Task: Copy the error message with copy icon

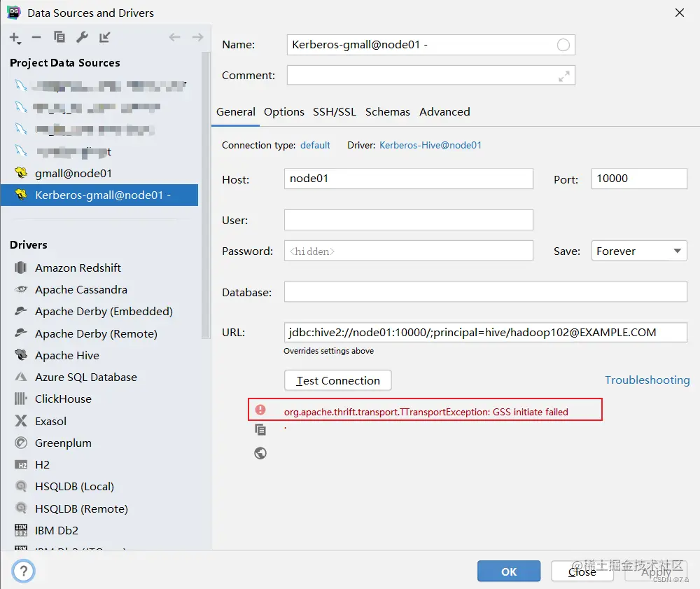Action: pyautogui.click(x=260, y=429)
